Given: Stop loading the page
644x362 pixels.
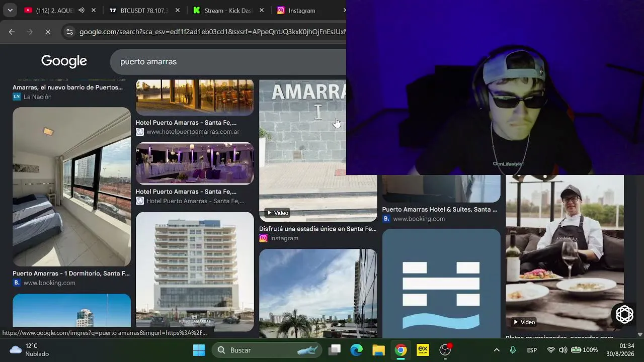Looking at the screenshot, I should pyautogui.click(x=48, y=32).
